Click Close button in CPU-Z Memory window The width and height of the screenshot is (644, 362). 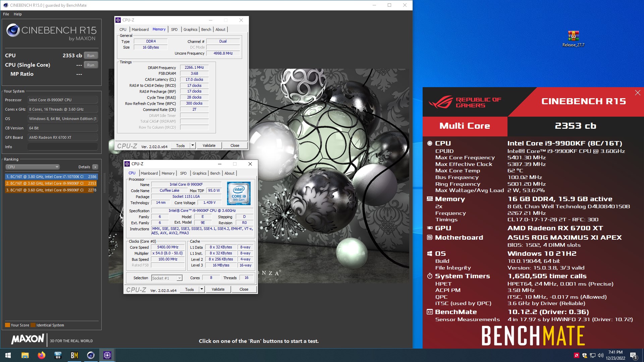(235, 145)
